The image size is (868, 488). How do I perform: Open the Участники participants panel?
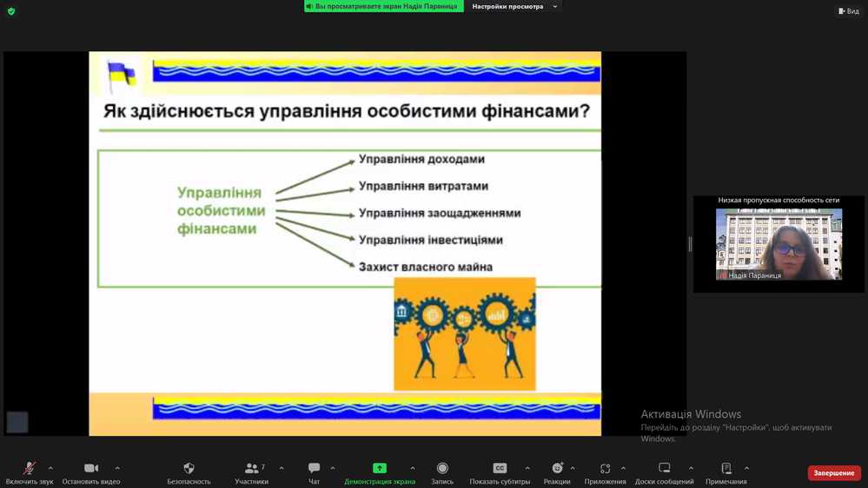coord(251,469)
